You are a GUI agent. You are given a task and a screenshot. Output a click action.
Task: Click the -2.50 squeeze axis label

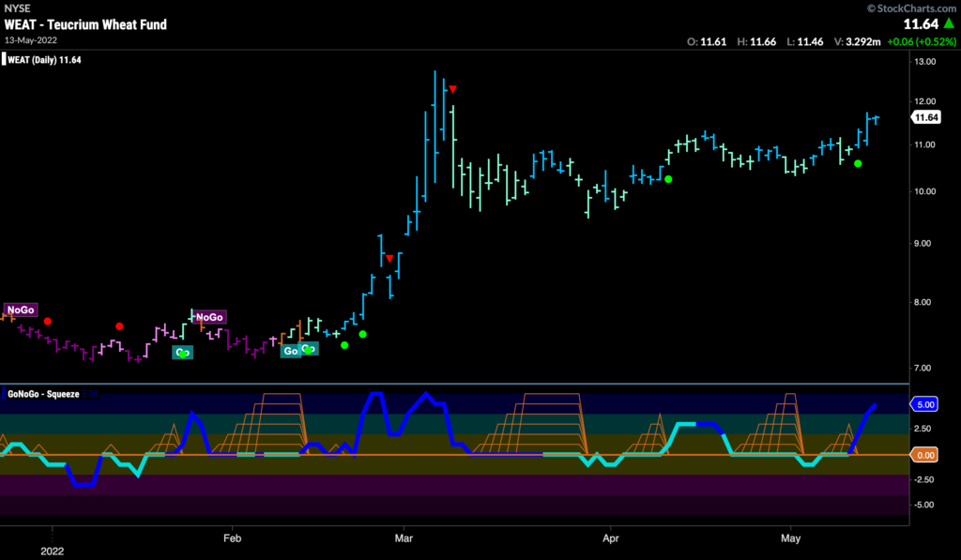923,479
